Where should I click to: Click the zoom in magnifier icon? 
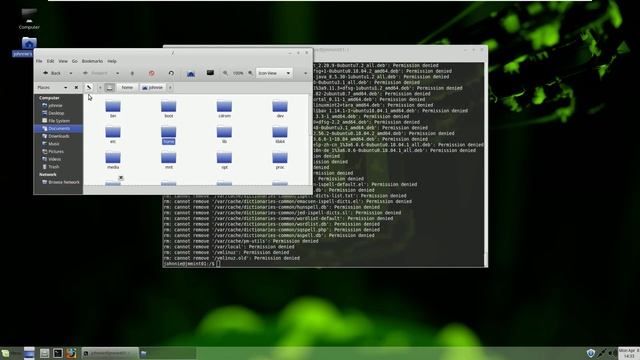pos(251,73)
